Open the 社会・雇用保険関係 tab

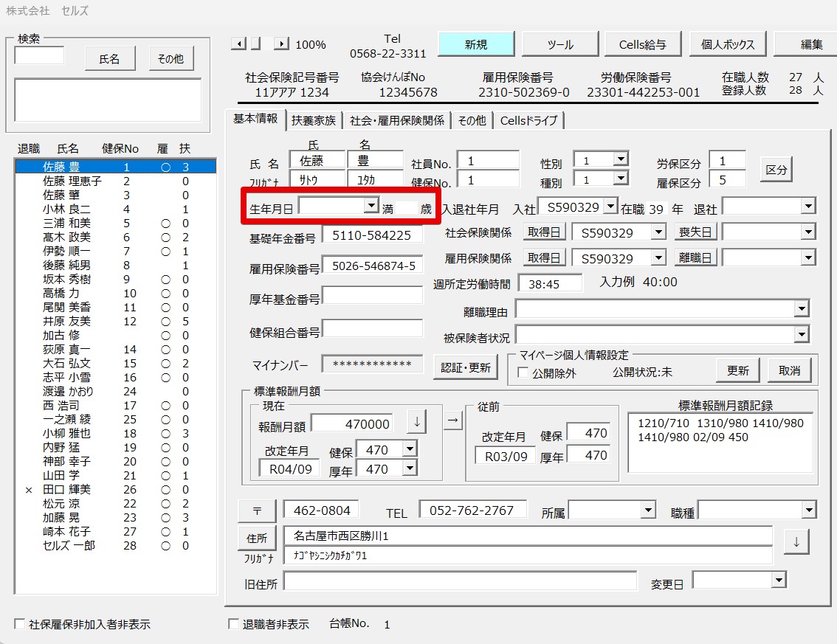397,120
